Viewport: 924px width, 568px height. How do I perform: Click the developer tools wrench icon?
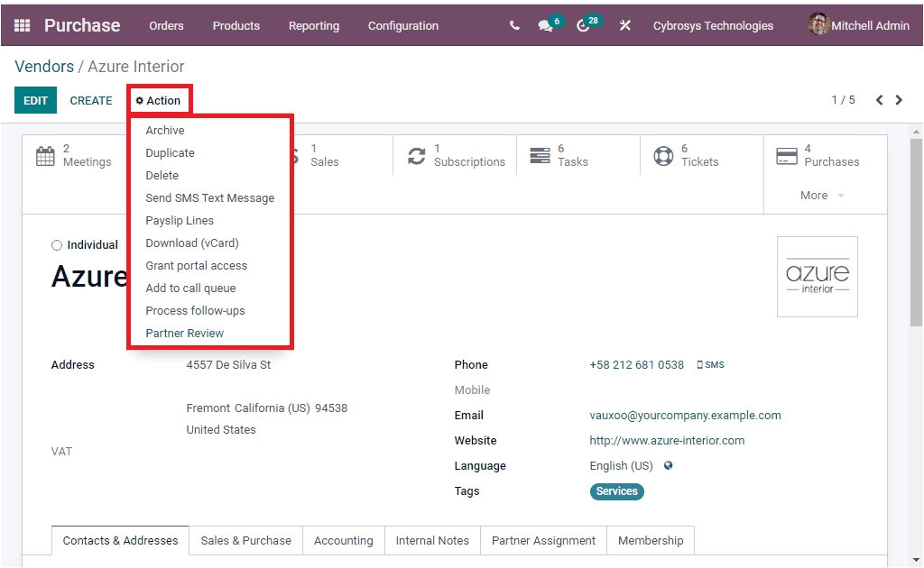click(x=624, y=25)
